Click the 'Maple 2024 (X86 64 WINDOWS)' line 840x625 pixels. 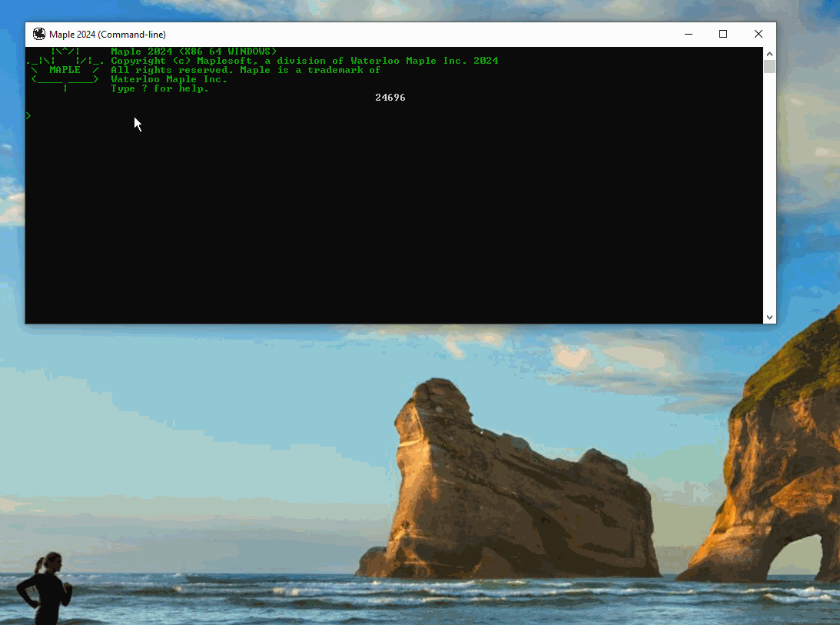coord(194,52)
